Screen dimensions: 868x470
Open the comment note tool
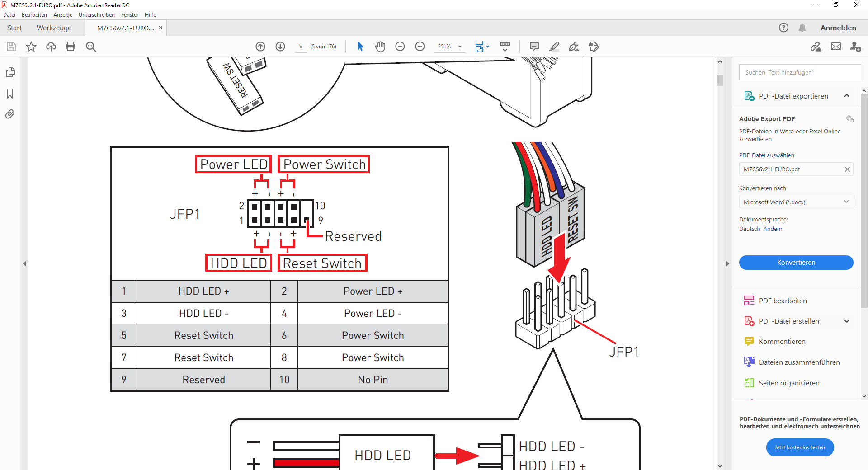(534, 47)
